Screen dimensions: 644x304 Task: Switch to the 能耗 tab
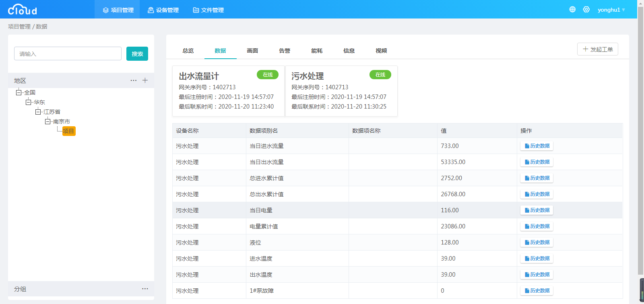coord(317,51)
